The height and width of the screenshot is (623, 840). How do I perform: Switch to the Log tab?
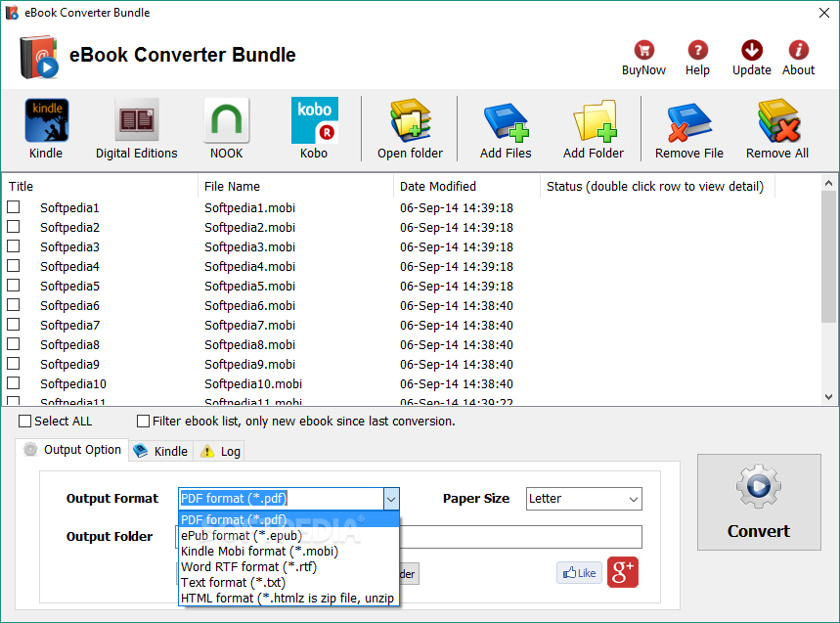point(220,451)
